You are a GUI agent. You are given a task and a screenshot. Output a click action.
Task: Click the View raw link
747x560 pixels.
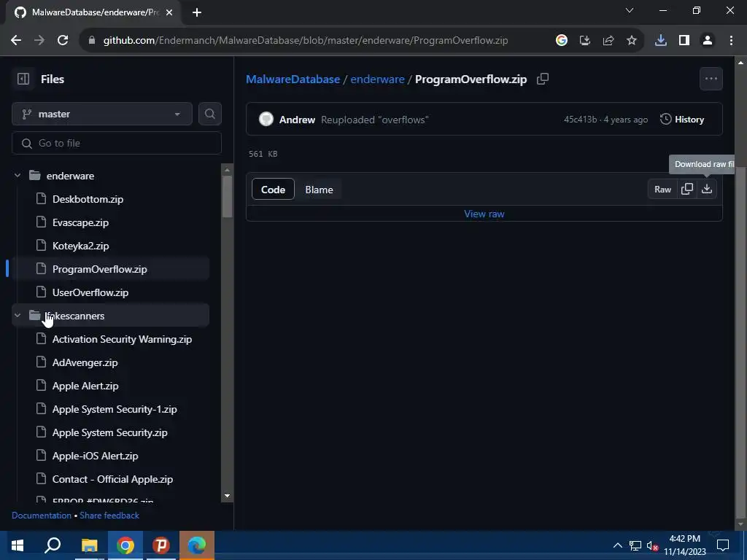[x=484, y=214]
